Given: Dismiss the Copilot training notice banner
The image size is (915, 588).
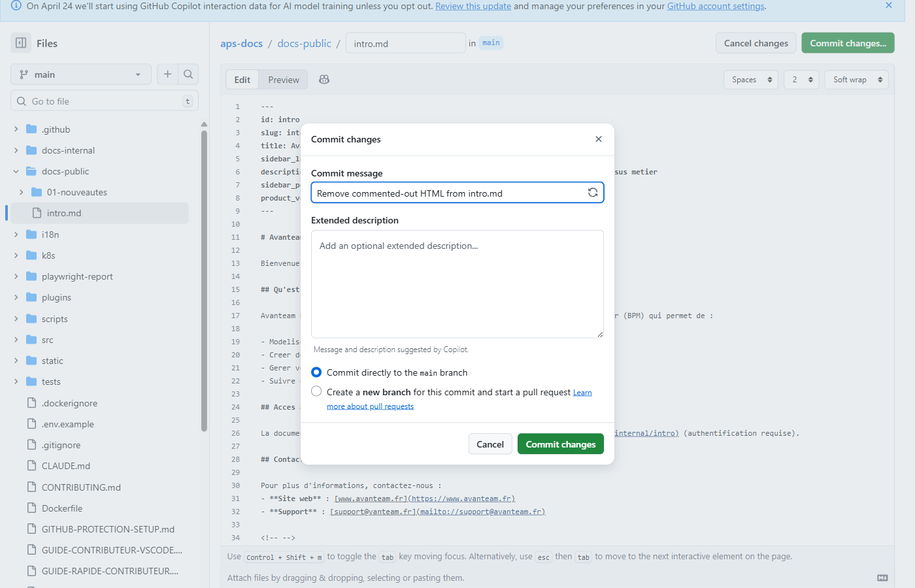Looking at the screenshot, I should click(x=888, y=5).
